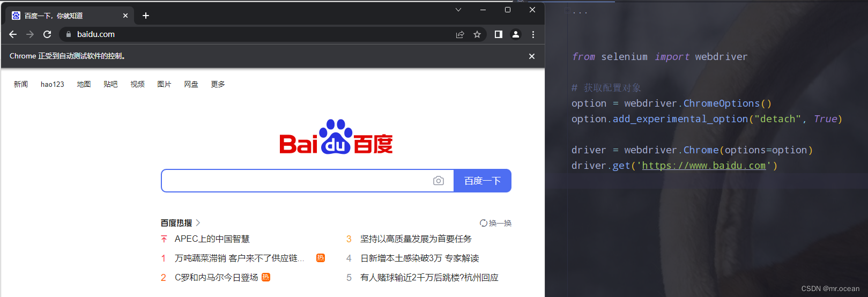Open the 网盘 link
This screenshot has height=297, width=868.
tap(191, 84)
